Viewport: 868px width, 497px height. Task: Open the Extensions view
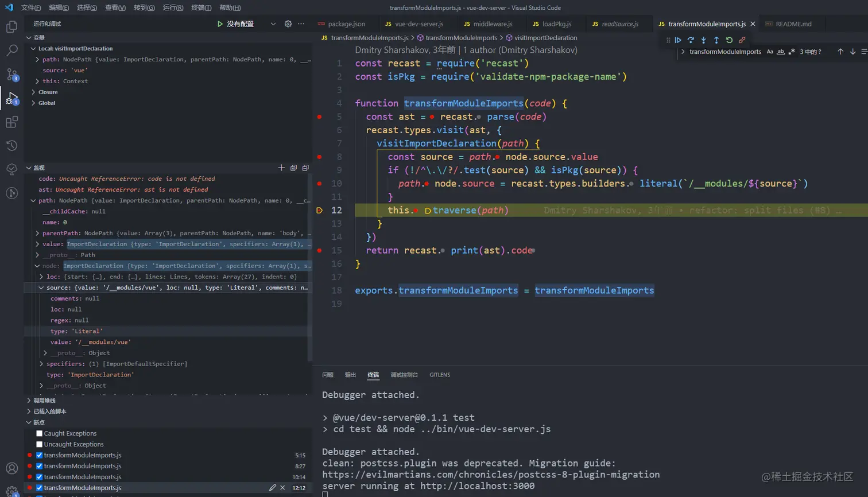coord(11,122)
